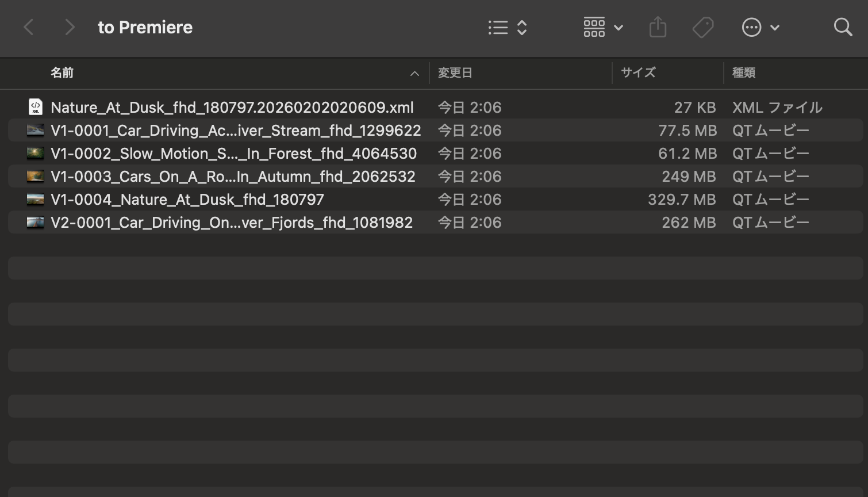Sort by サイズ column header
This screenshot has height=497, width=868.
coord(637,72)
